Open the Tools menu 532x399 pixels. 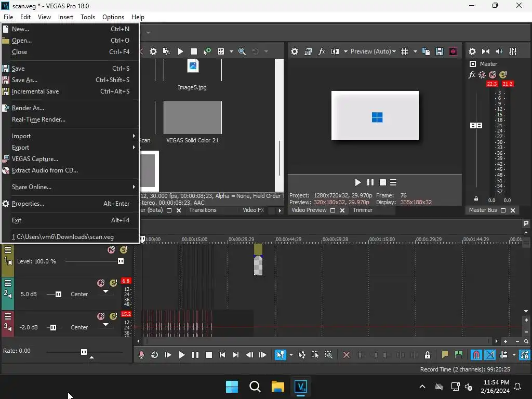pyautogui.click(x=87, y=17)
